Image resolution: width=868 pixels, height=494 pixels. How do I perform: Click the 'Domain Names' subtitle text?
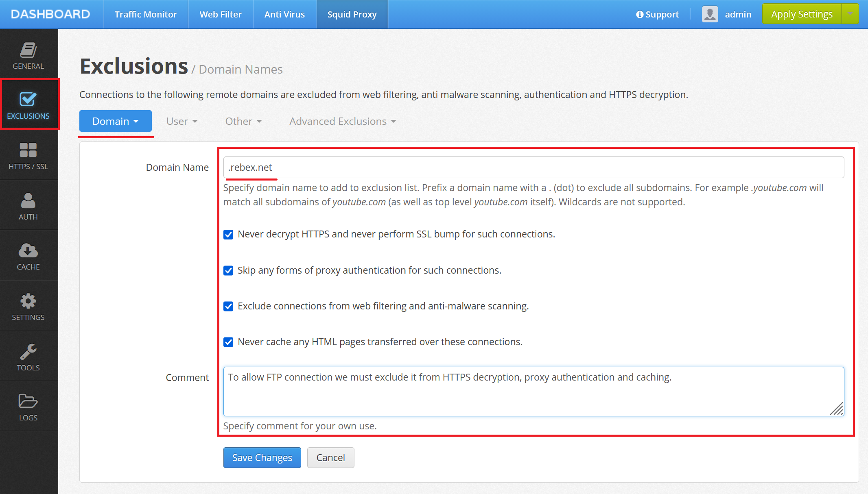tap(241, 70)
